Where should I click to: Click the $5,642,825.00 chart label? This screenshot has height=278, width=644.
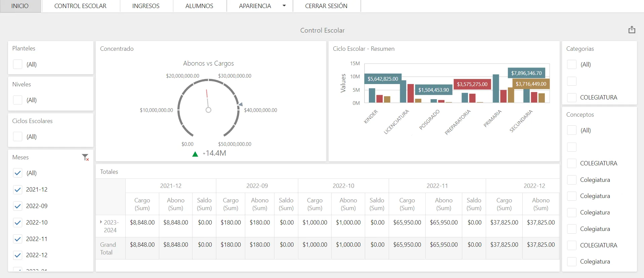pyautogui.click(x=383, y=79)
